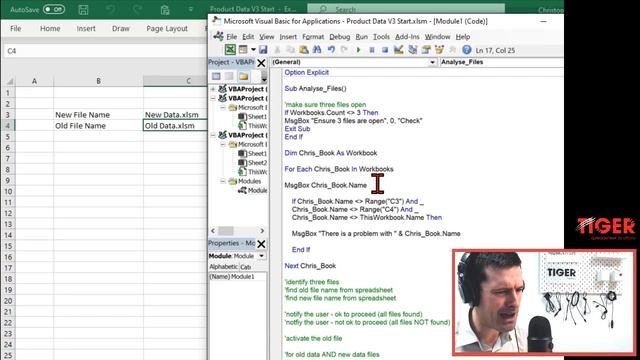Open Excel Insert ribbon tab
640x360 pixels.
tap(86, 29)
